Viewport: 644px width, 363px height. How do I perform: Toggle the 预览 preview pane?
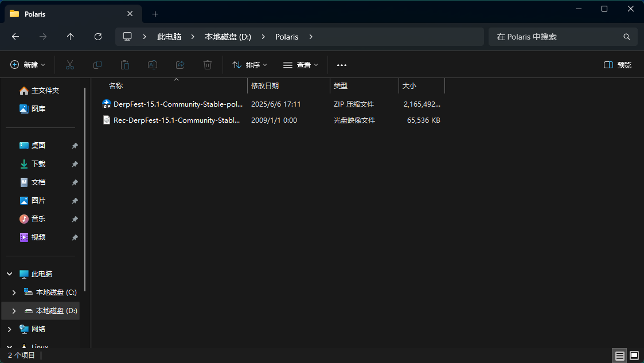point(617,65)
